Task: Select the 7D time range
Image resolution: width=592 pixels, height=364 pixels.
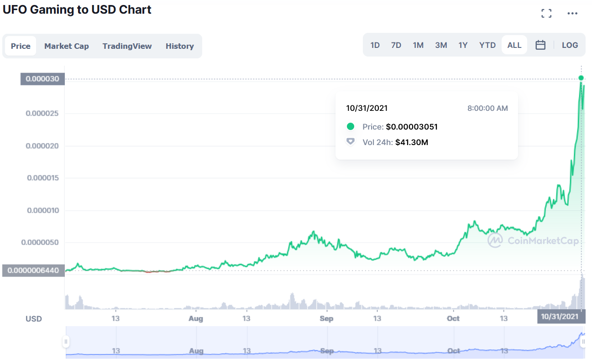Action: [x=396, y=45]
